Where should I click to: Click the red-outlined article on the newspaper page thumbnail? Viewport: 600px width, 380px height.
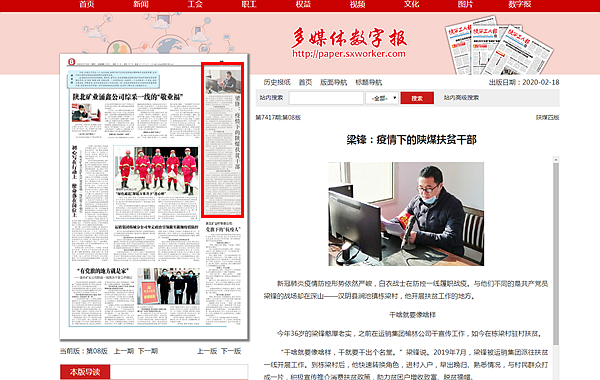click(x=222, y=140)
